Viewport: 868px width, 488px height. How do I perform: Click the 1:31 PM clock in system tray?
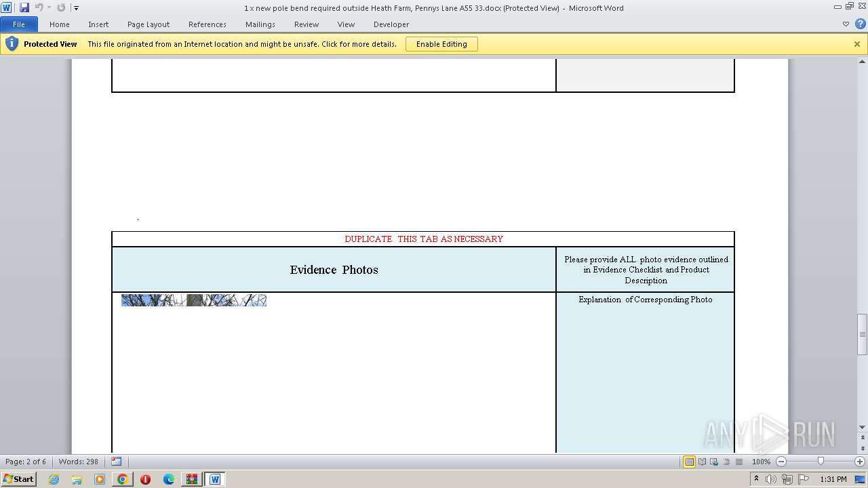click(x=833, y=479)
